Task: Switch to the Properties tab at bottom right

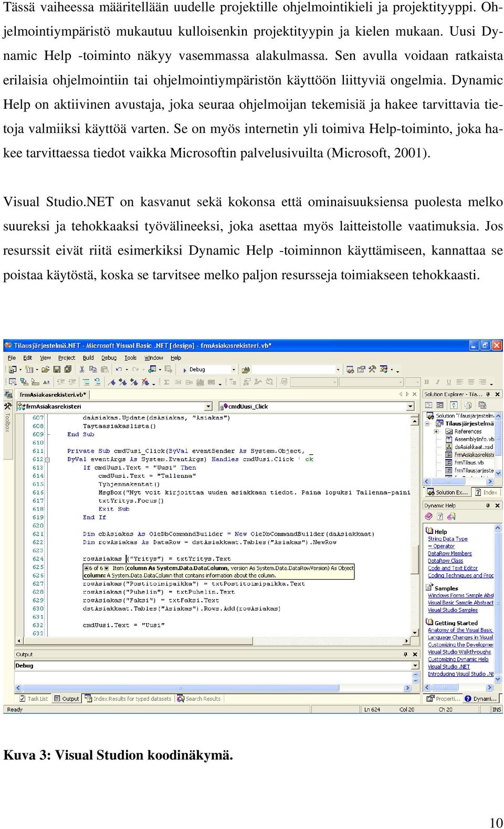Action: pyautogui.click(x=444, y=699)
